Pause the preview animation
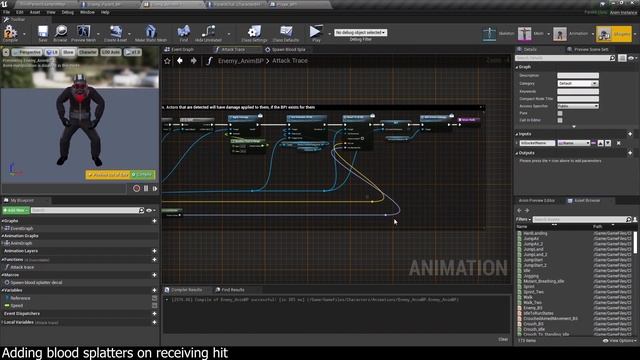 pos(146,188)
